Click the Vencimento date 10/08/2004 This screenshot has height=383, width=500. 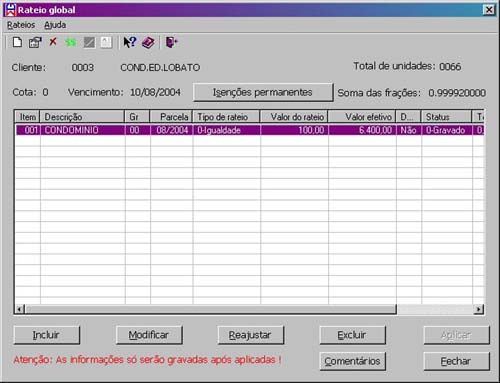[155, 92]
